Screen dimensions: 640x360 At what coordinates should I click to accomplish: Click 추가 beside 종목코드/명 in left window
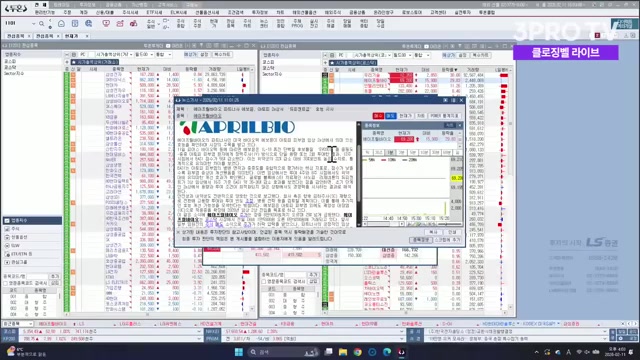[x=55, y=276]
